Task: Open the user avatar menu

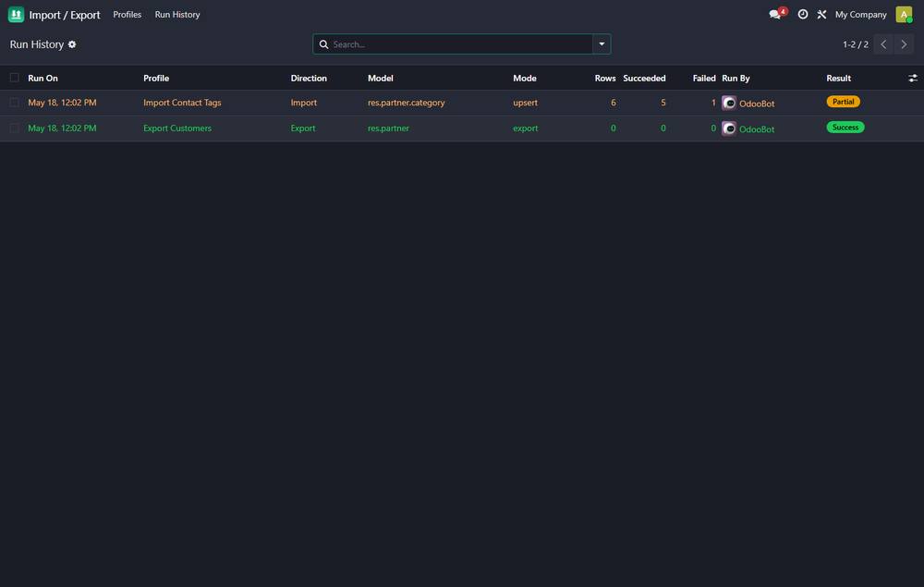Action: (904, 14)
